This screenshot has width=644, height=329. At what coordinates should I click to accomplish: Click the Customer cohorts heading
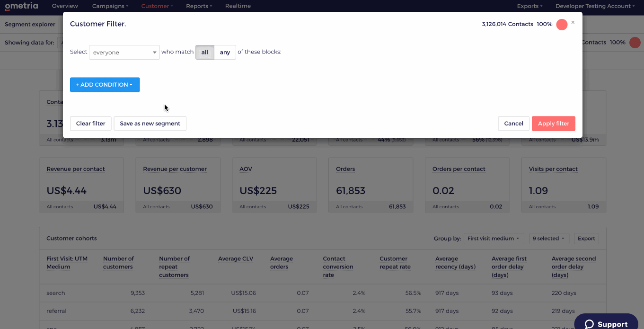[x=71, y=239]
